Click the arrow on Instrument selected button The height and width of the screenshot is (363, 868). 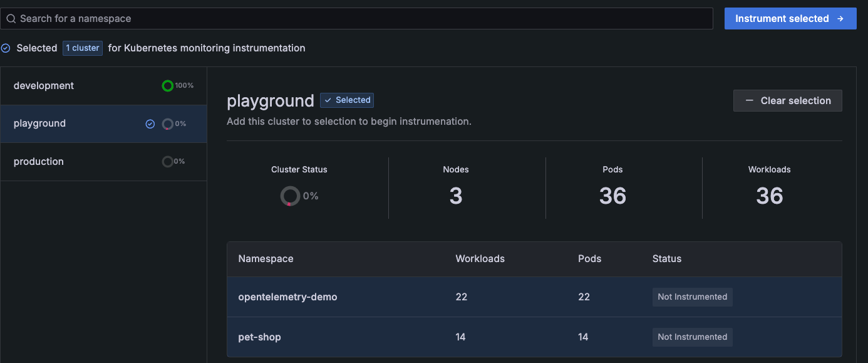click(x=840, y=19)
